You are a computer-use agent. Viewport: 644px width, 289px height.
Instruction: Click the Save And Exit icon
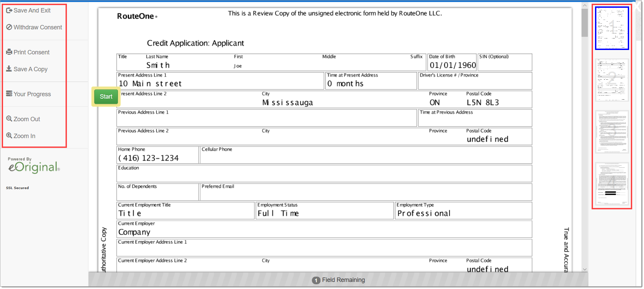click(9, 10)
